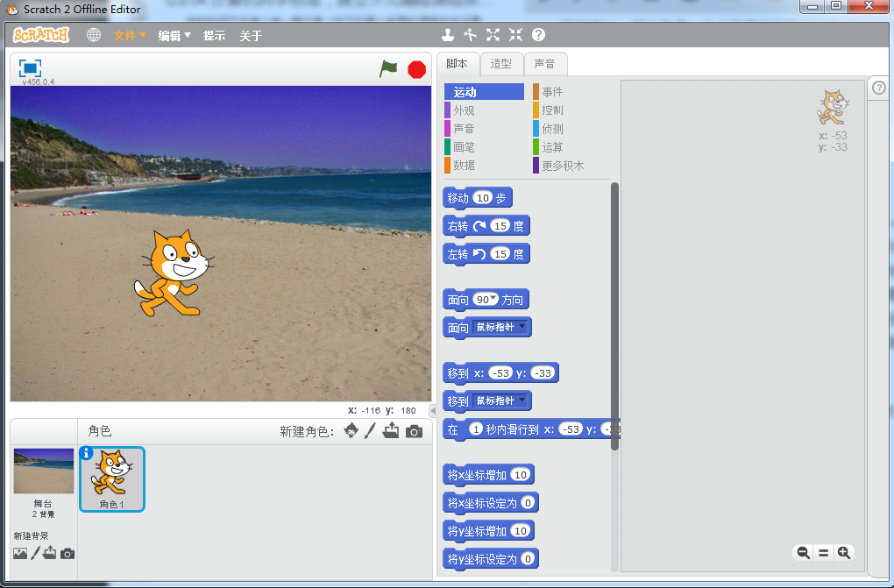Viewport: 894px width, 588px height.
Task: Select the Duplicate stamp tool
Action: (x=448, y=35)
